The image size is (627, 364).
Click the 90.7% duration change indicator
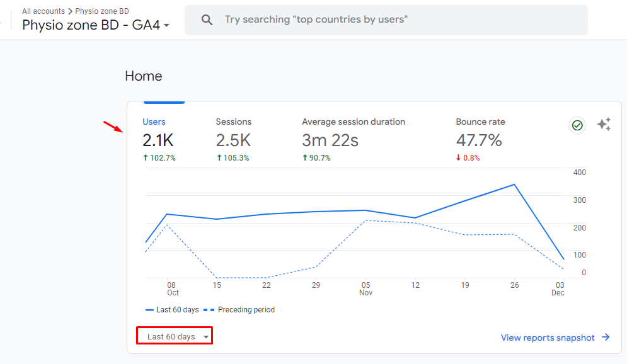tap(316, 158)
